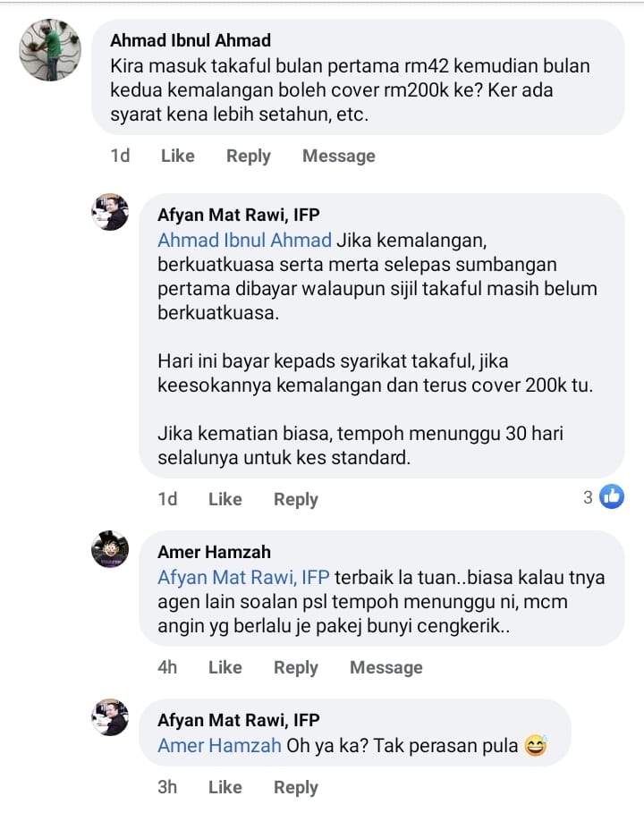Click the Amer Hamzah commenter name heading
Viewport: 644px width, 813px height.
coord(214,552)
